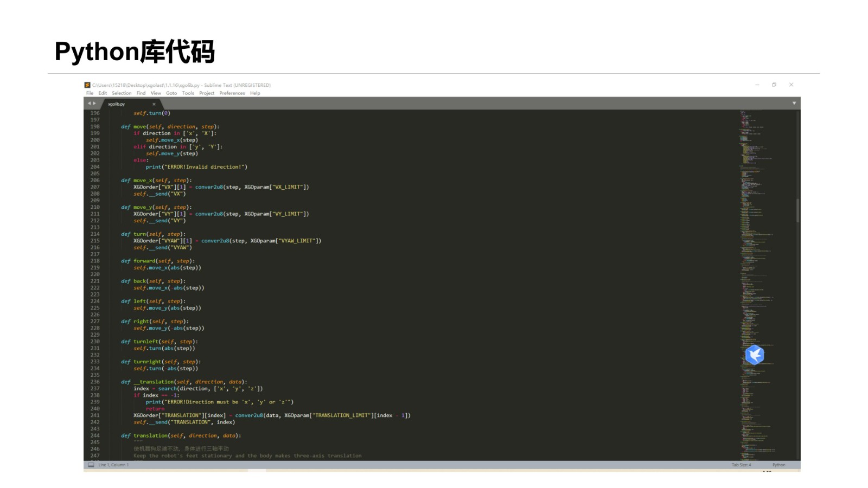Click on 'self.move_x(step)' code line

pyautogui.click(x=172, y=140)
